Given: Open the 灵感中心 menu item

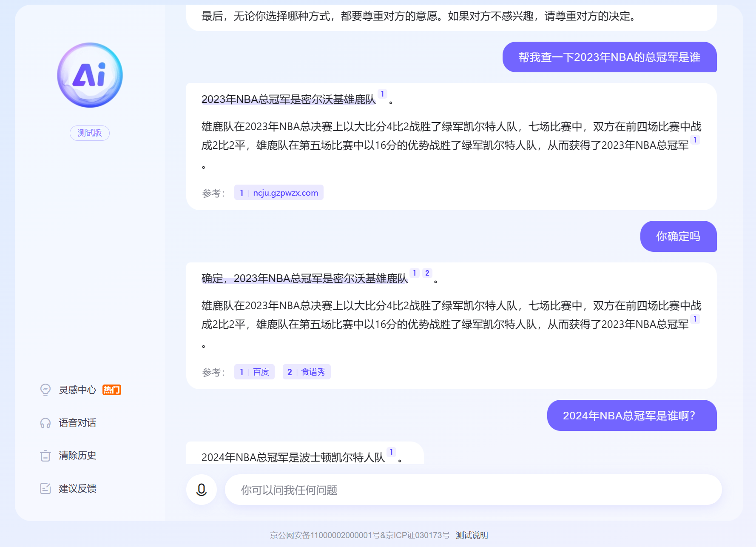Looking at the screenshot, I should (77, 390).
